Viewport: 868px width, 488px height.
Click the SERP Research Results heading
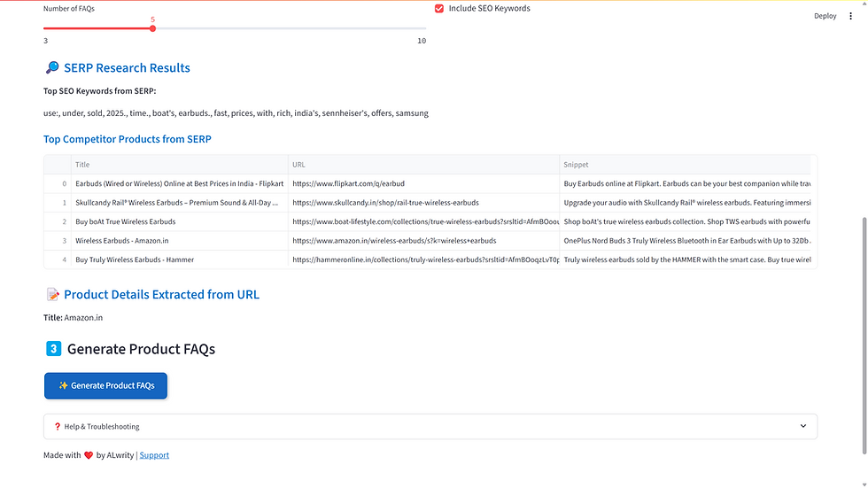click(x=127, y=67)
